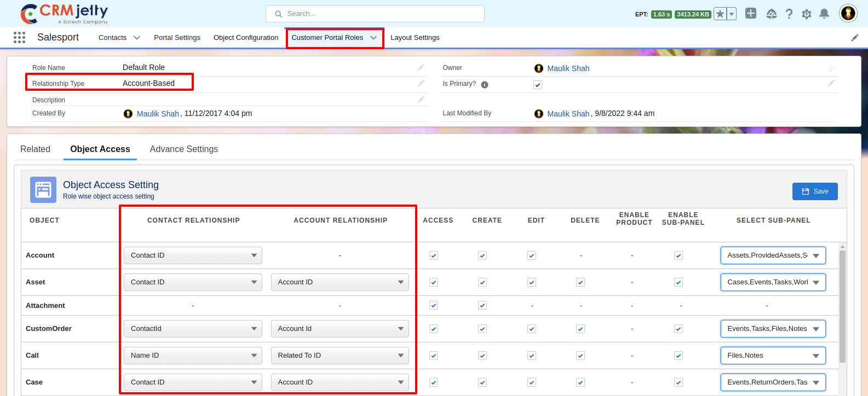This screenshot has width=868, height=396.
Task: Toggle Create checkbox for Attachment row
Action: tap(482, 305)
